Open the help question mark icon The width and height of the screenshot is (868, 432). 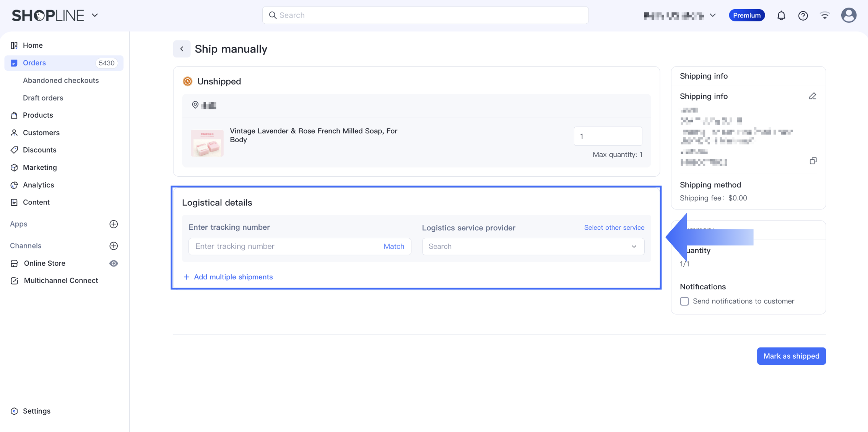pos(803,15)
